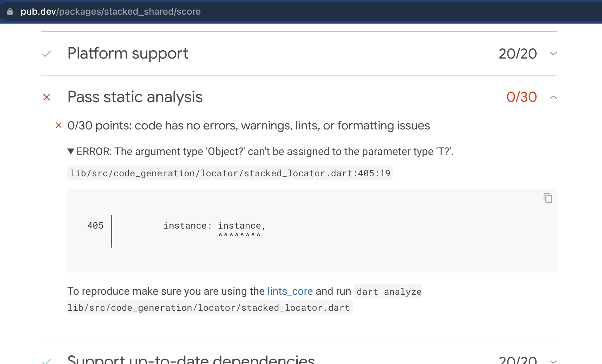This screenshot has height=364, width=602.
Task: Click the padlock icon in the address bar
Action: pos(10,11)
